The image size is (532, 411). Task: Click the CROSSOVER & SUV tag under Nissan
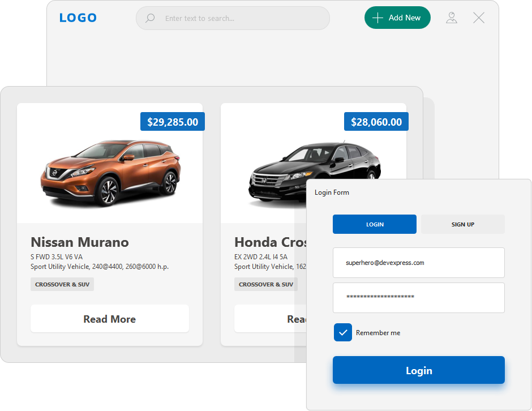[62, 284]
